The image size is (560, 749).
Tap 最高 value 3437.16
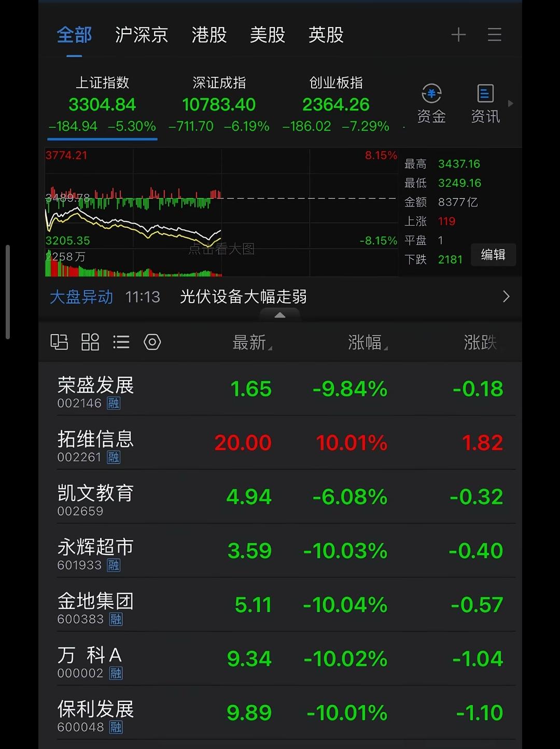tap(459, 164)
